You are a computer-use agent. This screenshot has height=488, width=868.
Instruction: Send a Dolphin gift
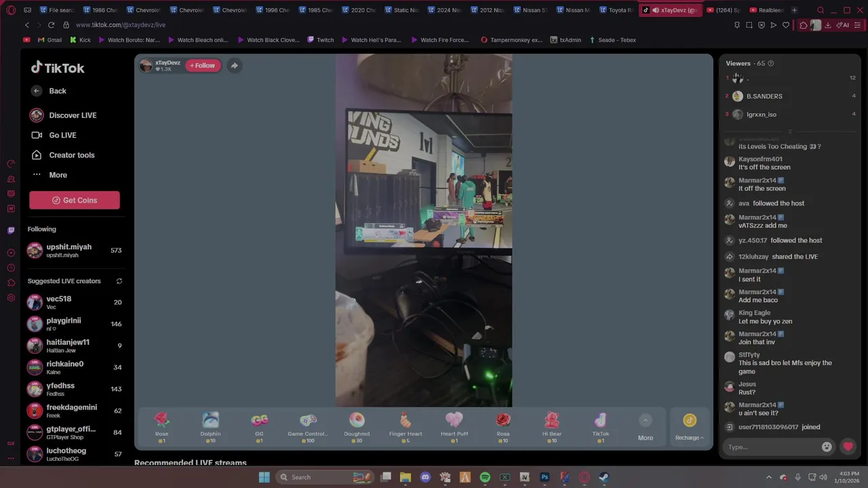pos(210,428)
